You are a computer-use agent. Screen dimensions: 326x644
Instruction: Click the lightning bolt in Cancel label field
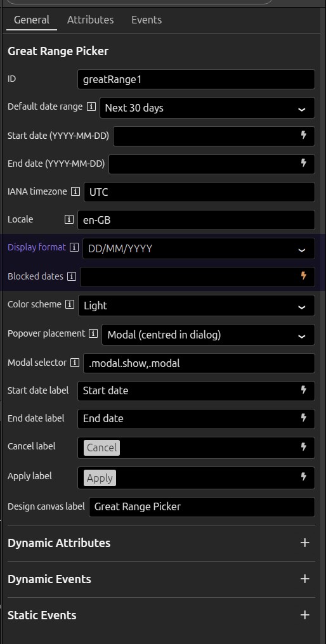304,446
